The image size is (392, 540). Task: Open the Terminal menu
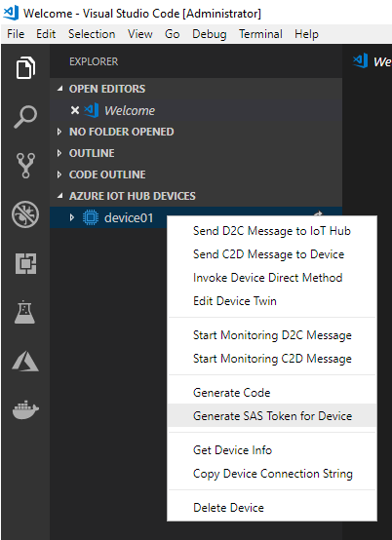(x=260, y=34)
